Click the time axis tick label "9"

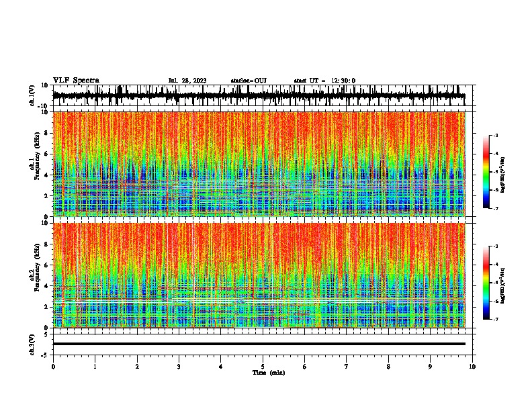click(x=430, y=367)
